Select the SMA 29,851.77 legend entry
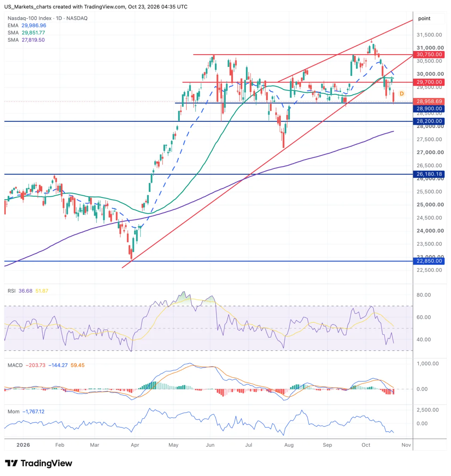 point(26,33)
